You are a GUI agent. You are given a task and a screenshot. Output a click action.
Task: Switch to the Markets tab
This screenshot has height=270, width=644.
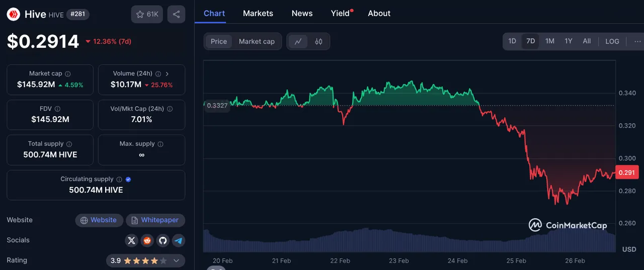click(x=258, y=13)
